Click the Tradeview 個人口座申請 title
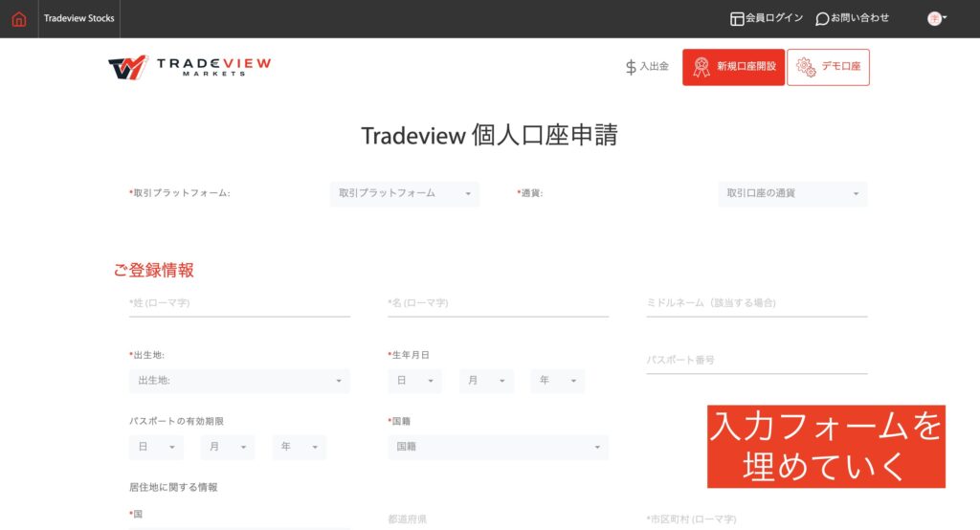This screenshot has width=980, height=530. pyautogui.click(x=489, y=135)
